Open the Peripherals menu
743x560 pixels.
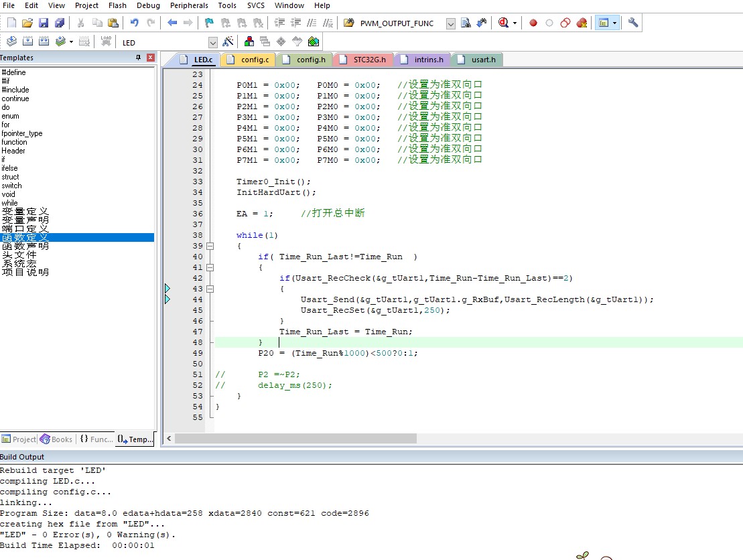point(189,5)
